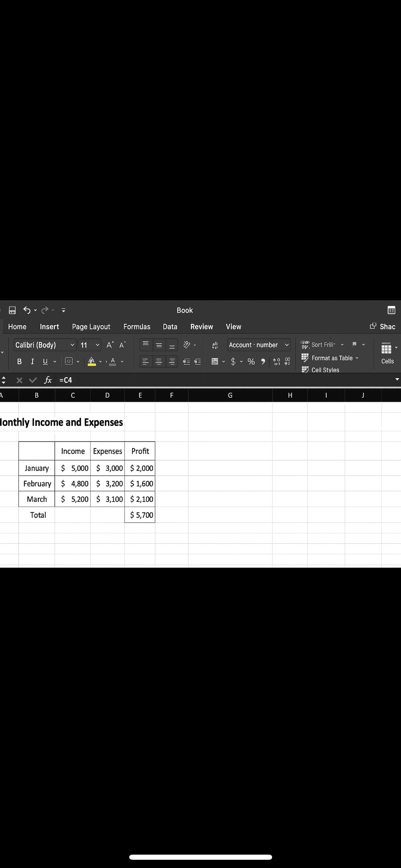Toggle Top Align for the cell

coord(145,345)
